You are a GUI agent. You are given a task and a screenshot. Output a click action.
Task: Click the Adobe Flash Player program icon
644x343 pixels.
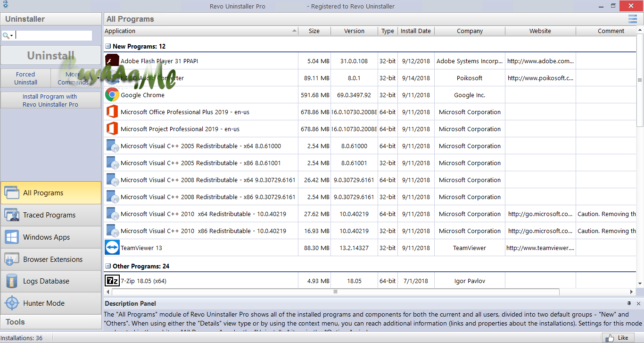click(112, 61)
